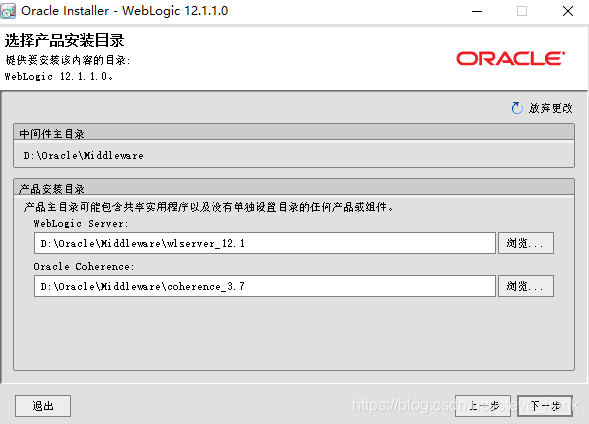The image size is (589, 424).
Task: Click the WebLogic Server directory input field
Action: click(x=265, y=243)
